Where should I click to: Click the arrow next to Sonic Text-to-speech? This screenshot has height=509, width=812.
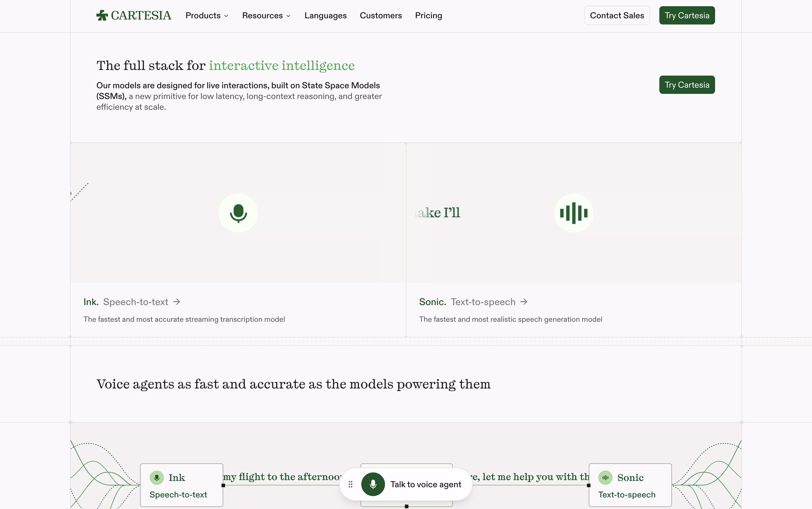point(524,302)
